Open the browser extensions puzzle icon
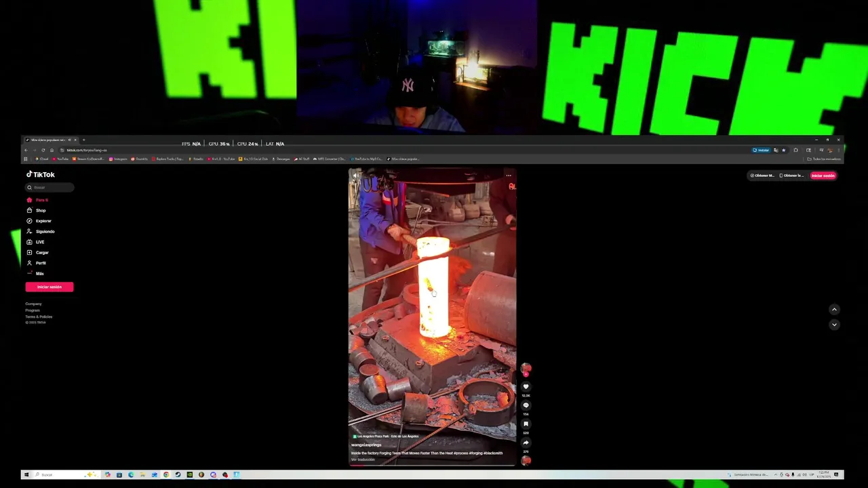 (x=795, y=150)
